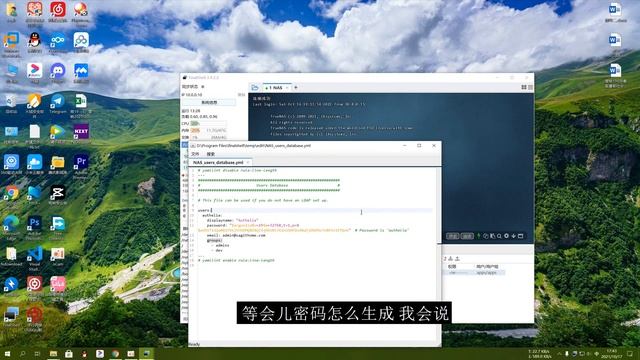
Task: Open Adobe Photoshop desktop shortcut
Action: (34, 226)
